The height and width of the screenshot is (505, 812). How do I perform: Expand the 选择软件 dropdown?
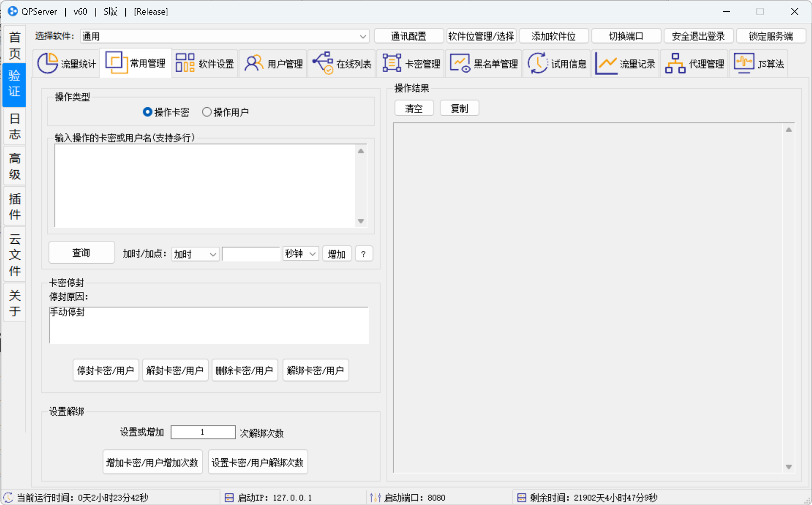[363, 37]
